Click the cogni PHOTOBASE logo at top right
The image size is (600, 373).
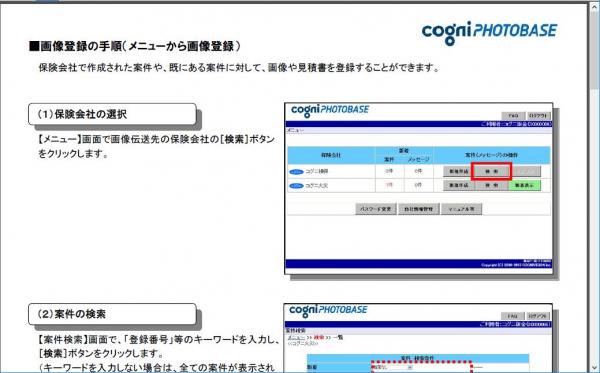pos(489,33)
